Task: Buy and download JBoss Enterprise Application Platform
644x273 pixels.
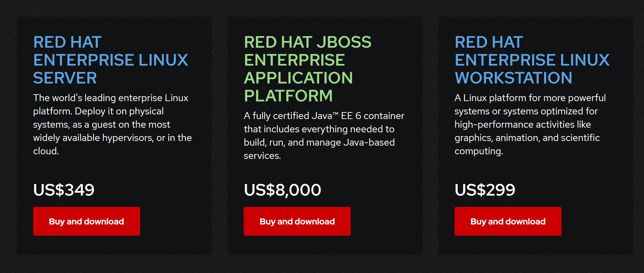Action: [x=297, y=221]
